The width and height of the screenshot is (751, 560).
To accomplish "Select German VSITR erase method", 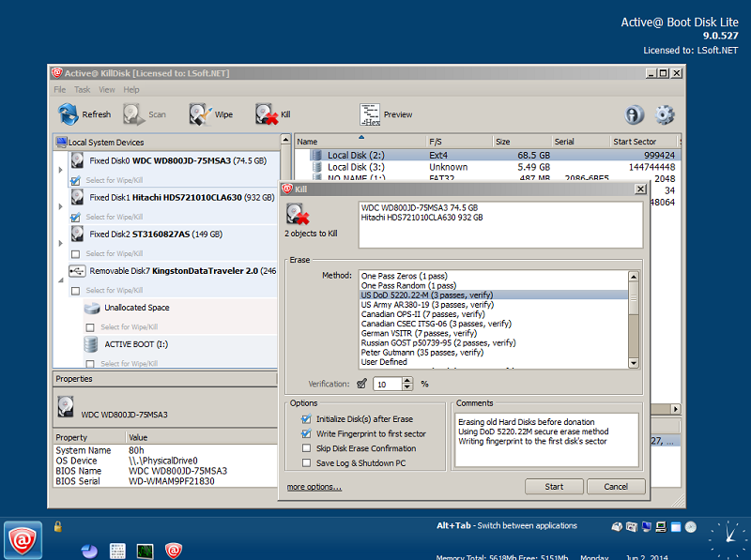I will pos(494,334).
